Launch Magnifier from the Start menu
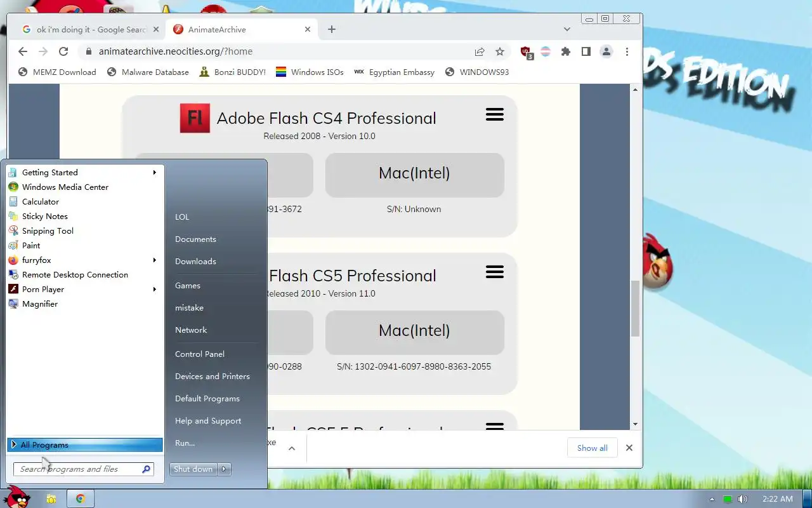812x508 pixels. (84, 304)
